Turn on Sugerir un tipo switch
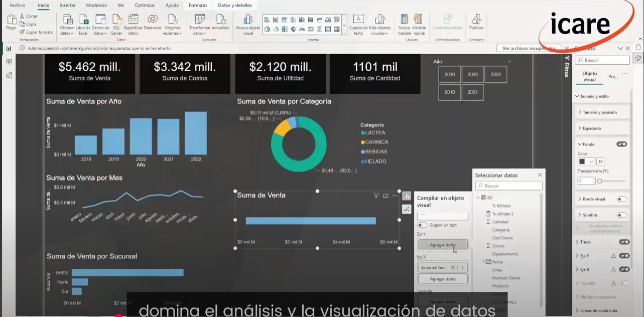Viewport: 644px width, 317px height. pyautogui.click(x=422, y=225)
